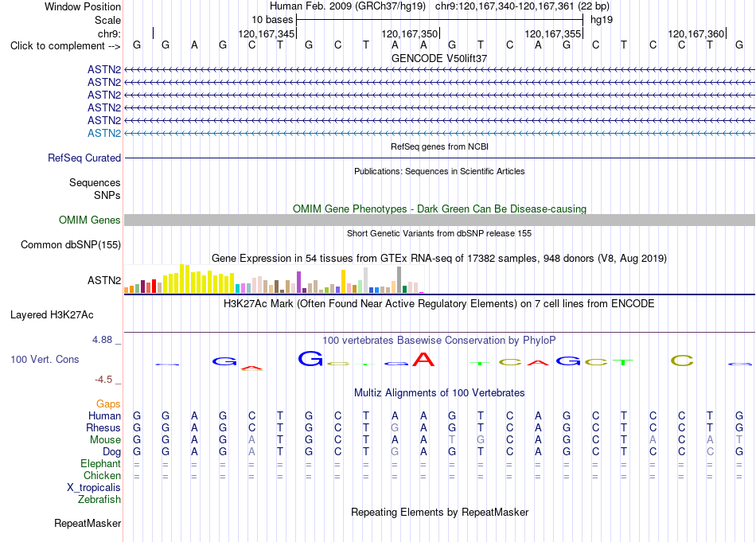The height and width of the screenshot is (542, 756).
Task: Open the H3K27Ac Mark ENCODE title
Action: [439, 304]
